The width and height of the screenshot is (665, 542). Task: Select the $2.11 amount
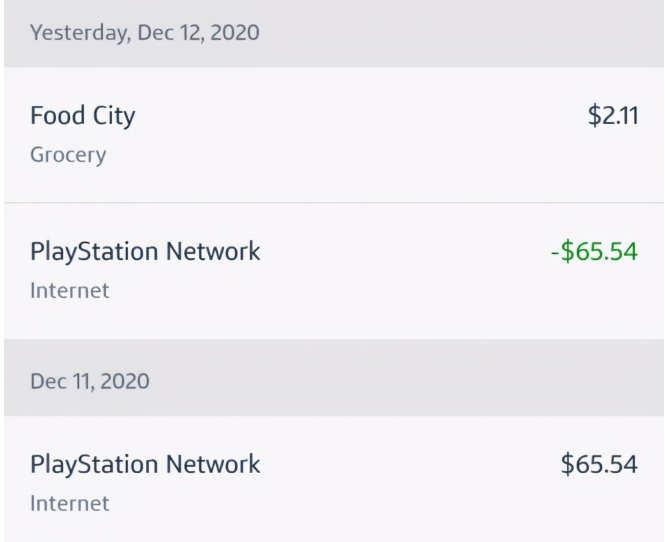613,116
